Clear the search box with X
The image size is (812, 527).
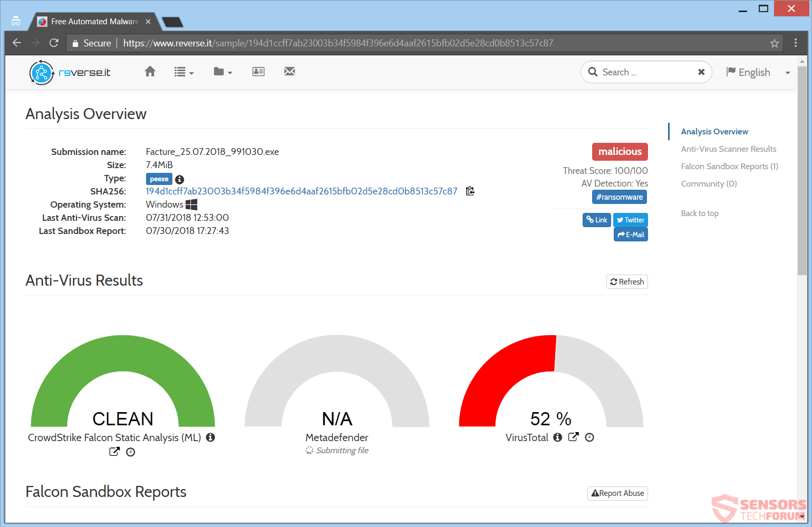[x=701, y=72]
